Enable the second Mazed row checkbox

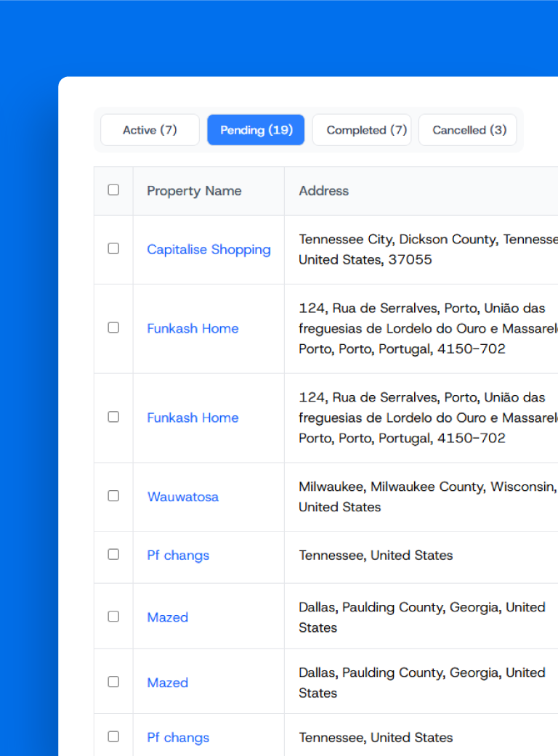pos(113,681)
